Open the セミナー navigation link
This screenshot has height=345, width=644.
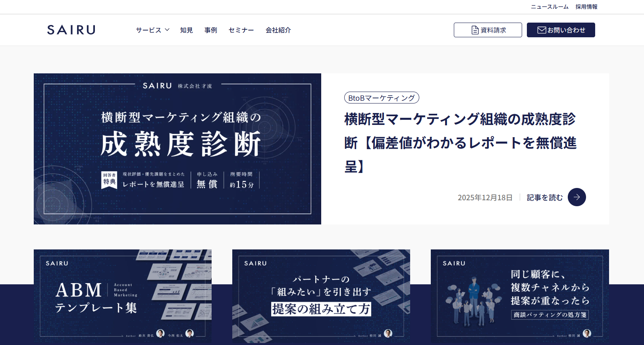point(241,30)
